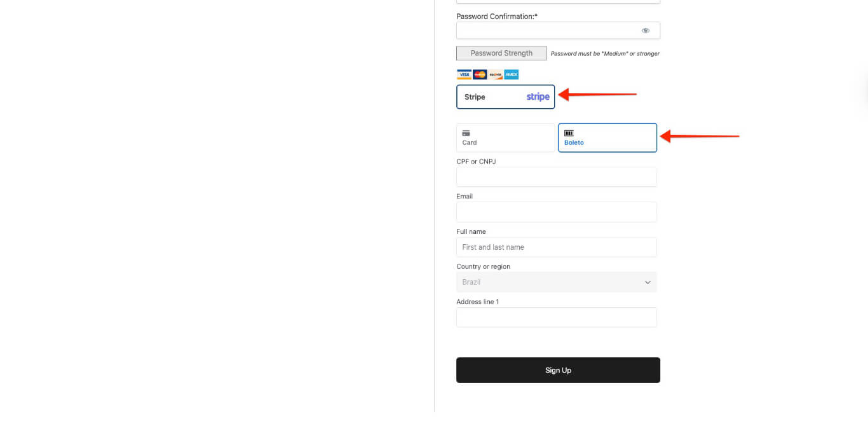The width and height of the screenshot is (868, 433).
Task: Click the Amex card brand icon
Action: point(511,74)
